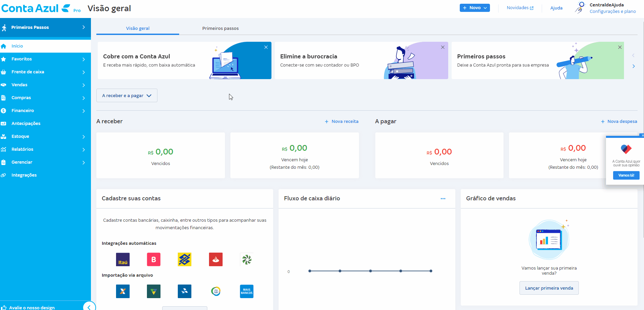The height and width of the screenshot is (310, 644).
Task: Click the Início home icon
Action: click(x=4, y=46)
